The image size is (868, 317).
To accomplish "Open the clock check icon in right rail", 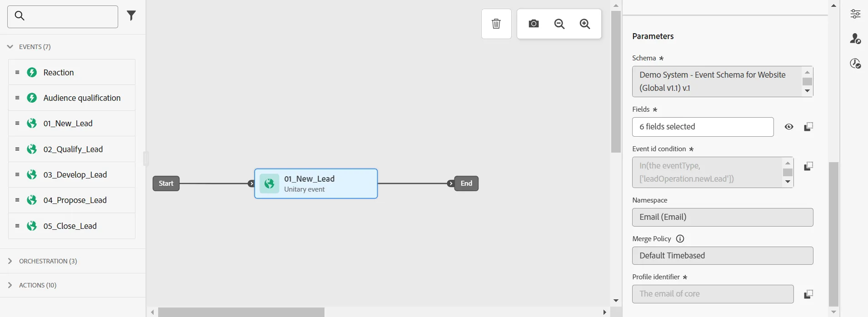I will coord(855,64).
